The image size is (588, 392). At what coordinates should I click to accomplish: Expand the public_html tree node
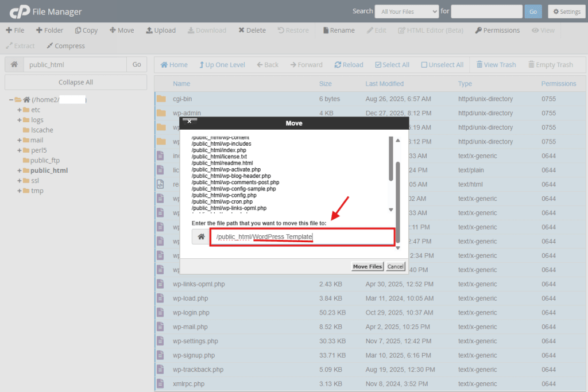(x=20, y=170)
